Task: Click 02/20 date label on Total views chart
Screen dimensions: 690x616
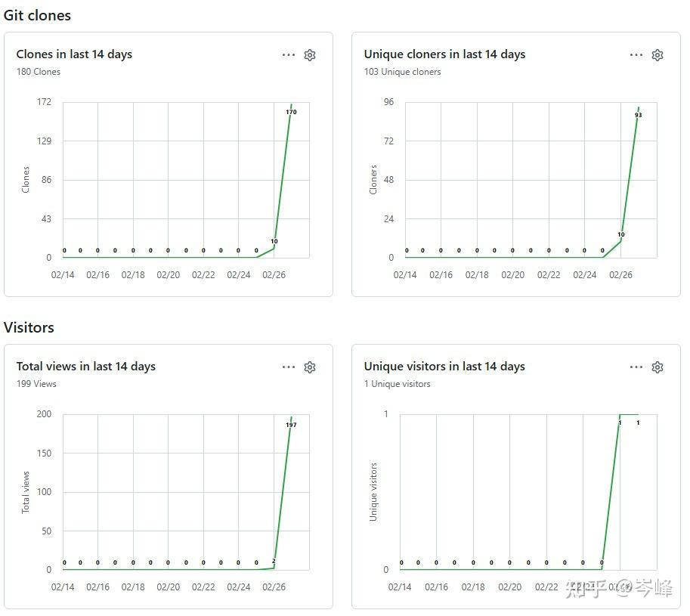Action: click(x=168, y=587)
